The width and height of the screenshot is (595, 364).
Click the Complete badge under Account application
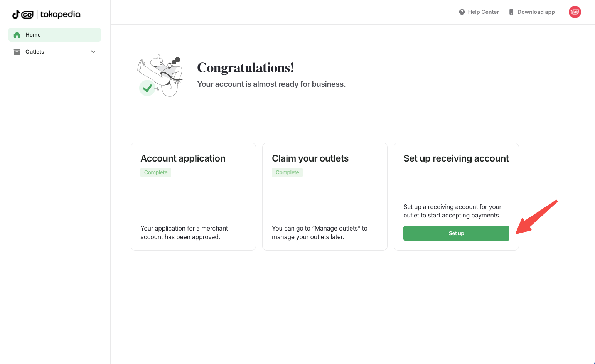click(x=156, y=172)
